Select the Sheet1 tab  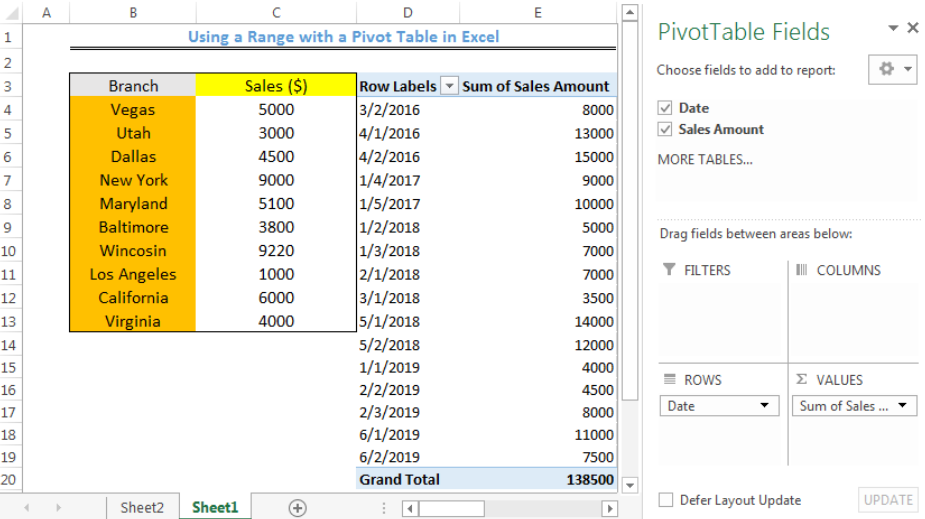(x=215, y=507)
